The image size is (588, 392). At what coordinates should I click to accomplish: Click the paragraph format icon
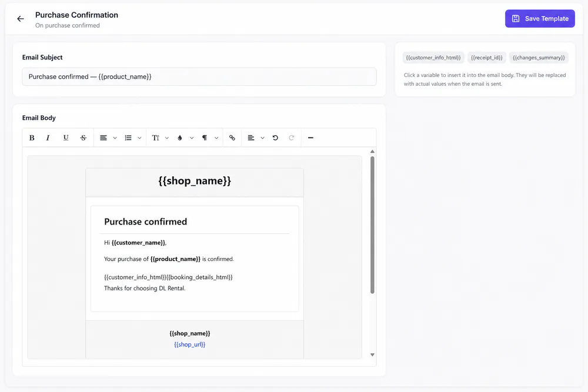205,138
